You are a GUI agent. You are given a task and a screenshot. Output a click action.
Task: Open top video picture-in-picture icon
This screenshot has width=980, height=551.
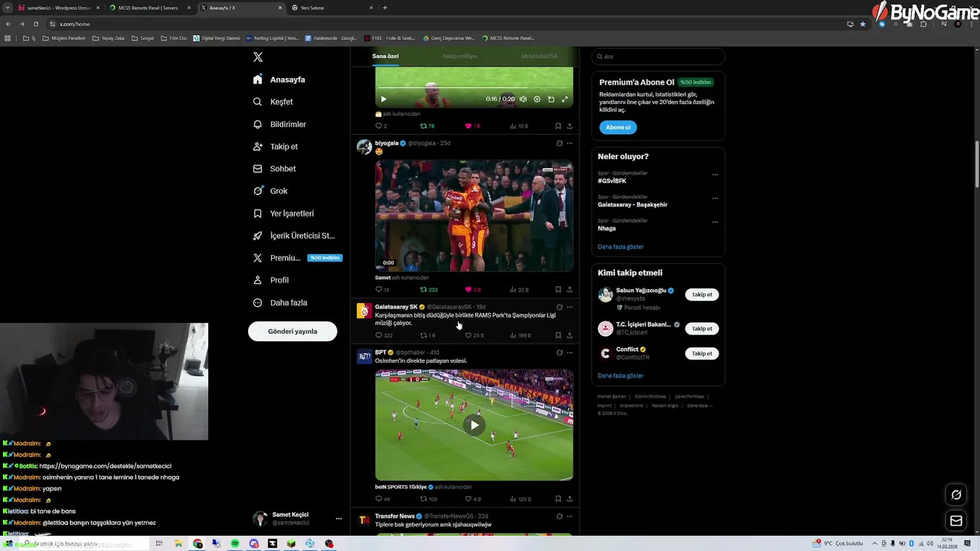coord(550,99)
